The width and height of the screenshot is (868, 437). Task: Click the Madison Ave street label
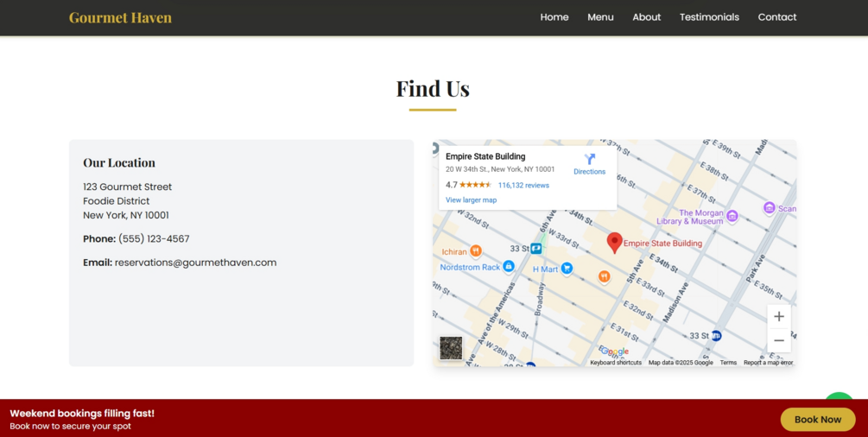click(x=676, y=302)
